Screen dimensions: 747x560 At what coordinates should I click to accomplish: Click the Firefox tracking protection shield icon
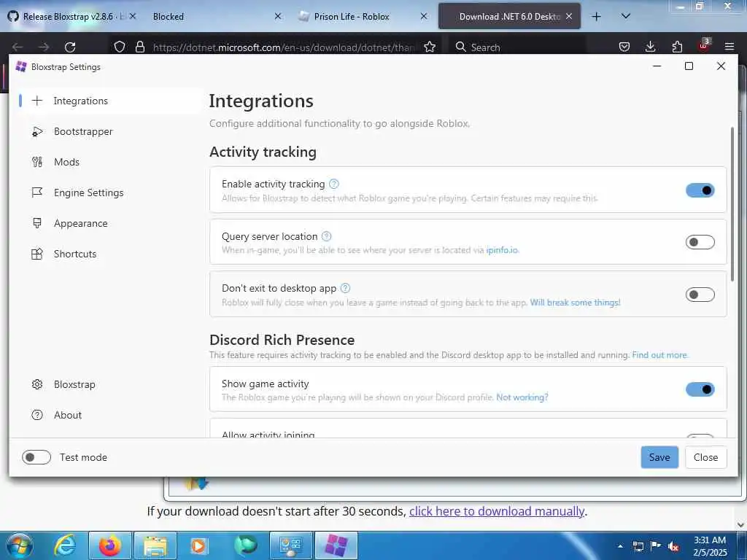[120, 47]
